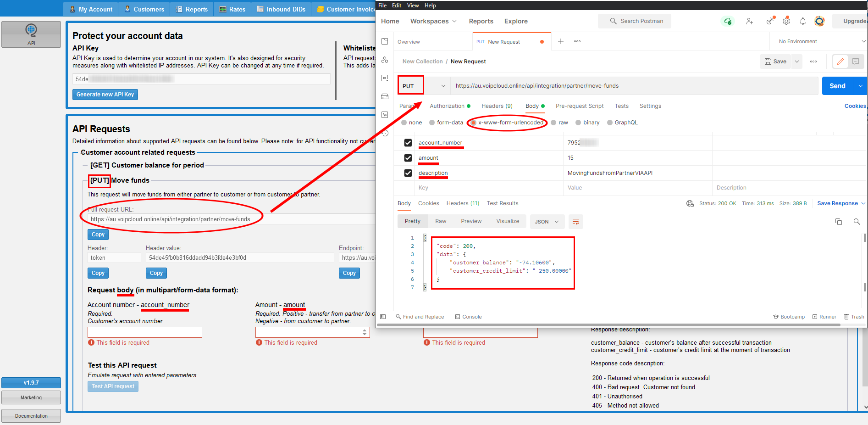
Task: Open the Customers tab in web portal
Action: coord(144,9)
